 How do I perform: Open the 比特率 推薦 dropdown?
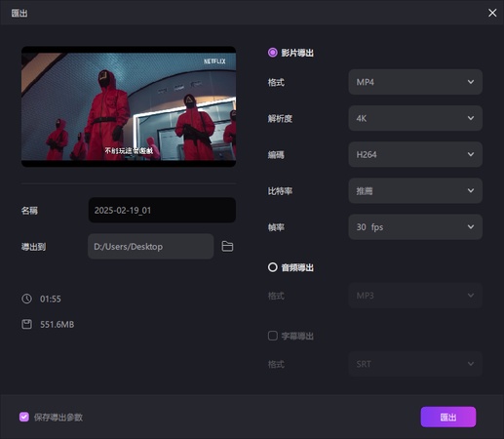point(415,191)
